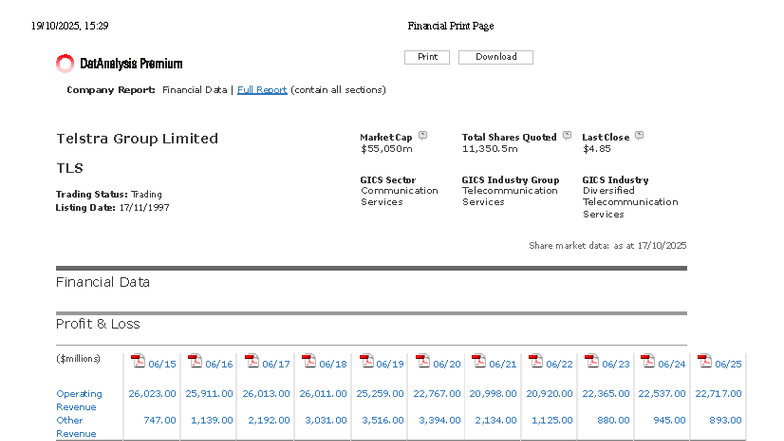The image size is (784, 441).
Task: Select Operating Revenue value 22,365.00
Action: (606, 394)
